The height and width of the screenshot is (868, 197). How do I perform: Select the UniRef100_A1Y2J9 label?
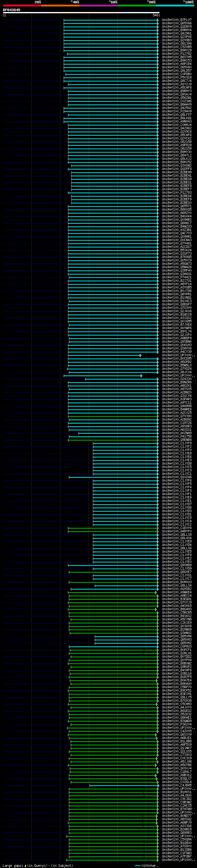point(177,84)
